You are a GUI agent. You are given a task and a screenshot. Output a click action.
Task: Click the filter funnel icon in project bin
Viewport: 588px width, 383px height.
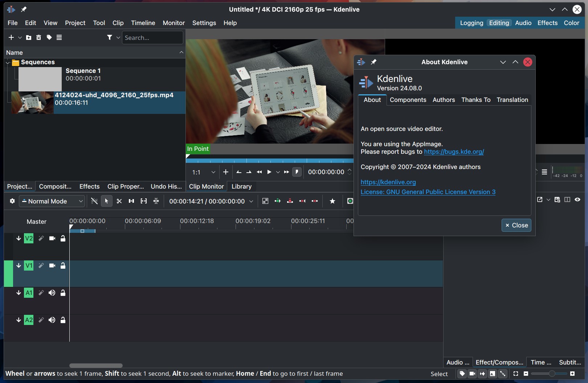click(110, 37)
